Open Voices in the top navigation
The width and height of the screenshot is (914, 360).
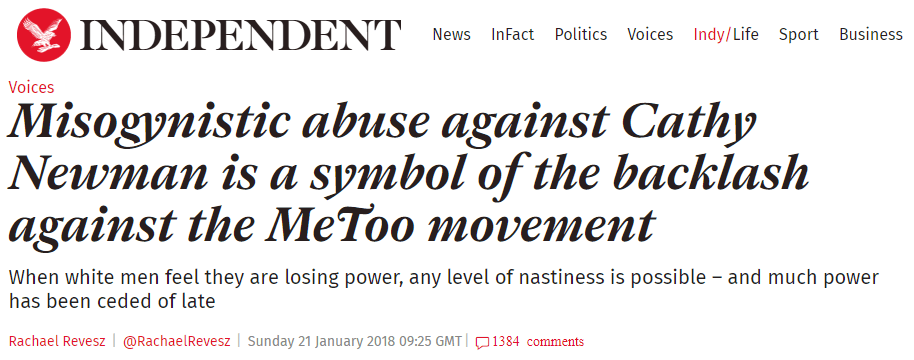(650, 35)
